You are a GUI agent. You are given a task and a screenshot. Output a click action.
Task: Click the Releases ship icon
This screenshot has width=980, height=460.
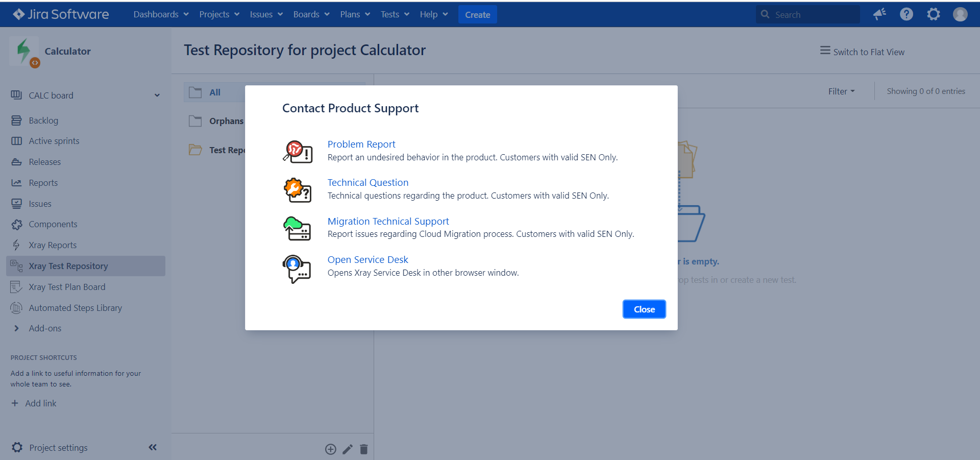click(16, 162)
